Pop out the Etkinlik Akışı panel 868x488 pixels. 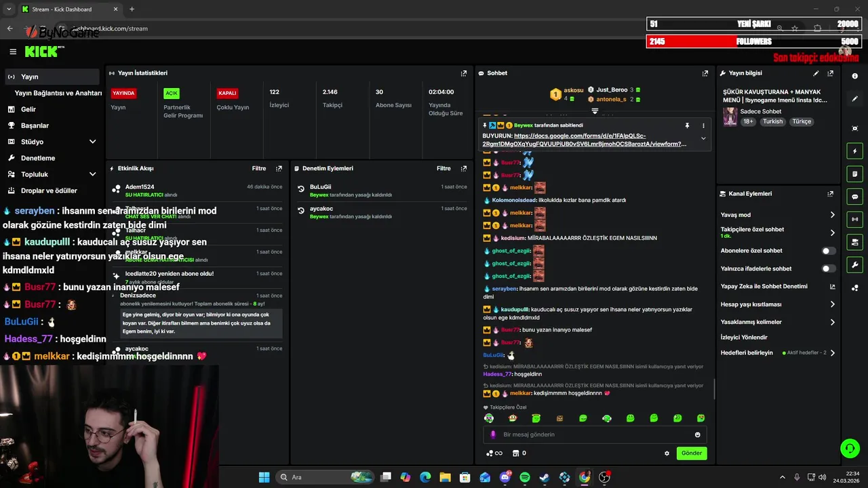[x=279, y=168]
